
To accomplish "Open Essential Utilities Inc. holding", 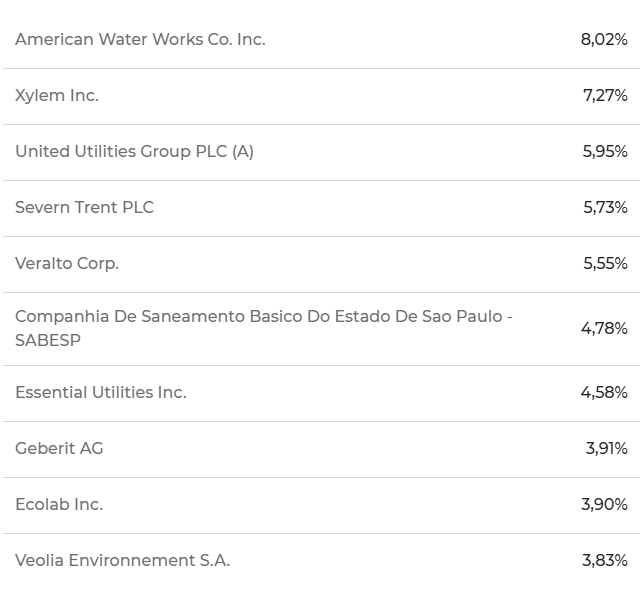I will (101, 392).
